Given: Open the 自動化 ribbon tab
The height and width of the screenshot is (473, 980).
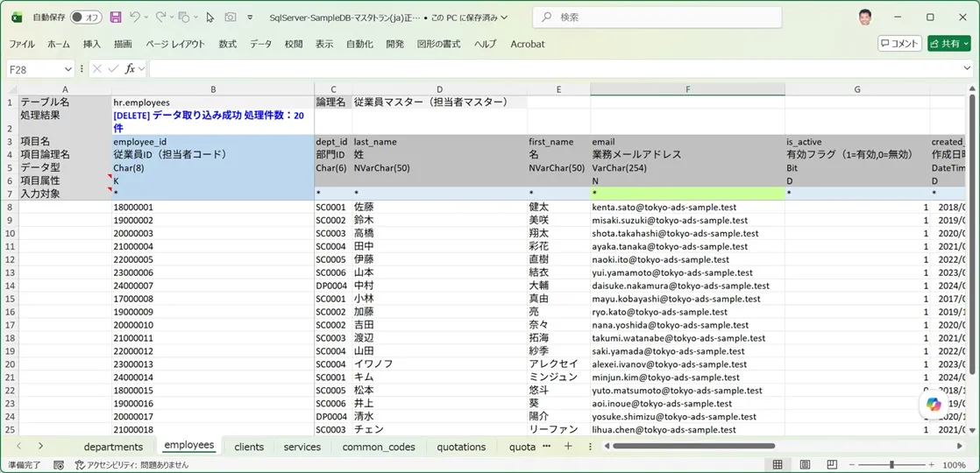Looking at the screenshot, I should coord(359,45).
